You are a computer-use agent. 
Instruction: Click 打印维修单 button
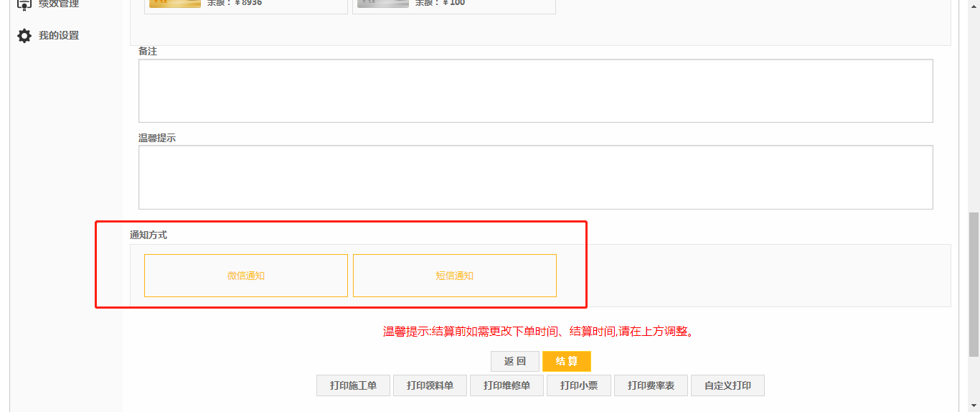point(507,385)
